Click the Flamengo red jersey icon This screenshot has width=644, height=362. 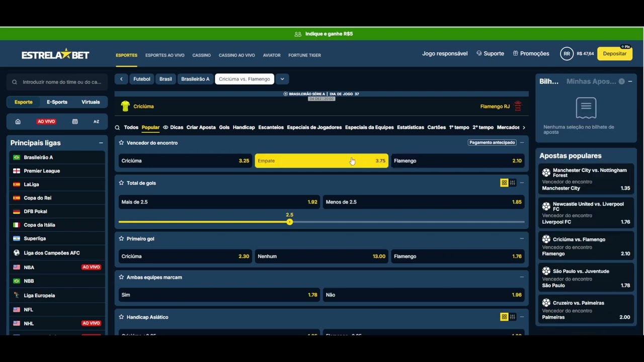[518, 106]
